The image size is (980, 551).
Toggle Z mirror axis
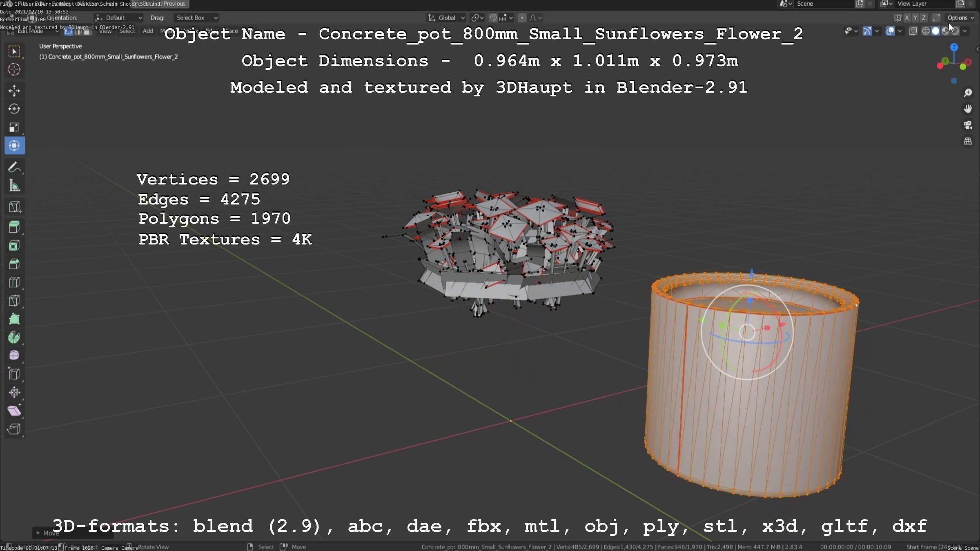pos(924,18)
